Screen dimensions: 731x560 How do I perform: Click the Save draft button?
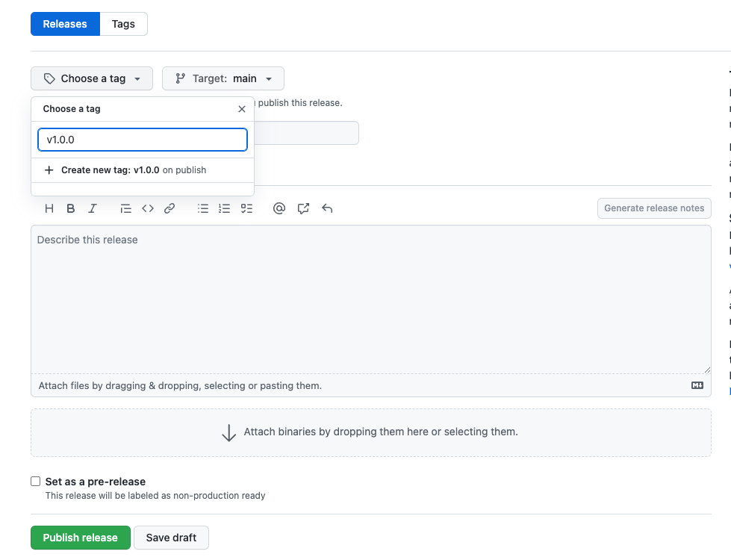(171, 538)
